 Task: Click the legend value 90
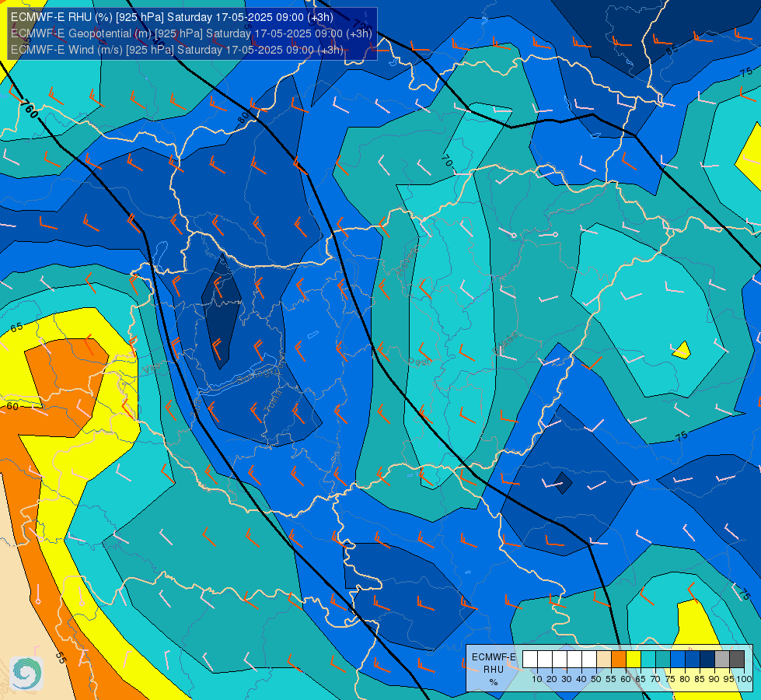[714, 679]
